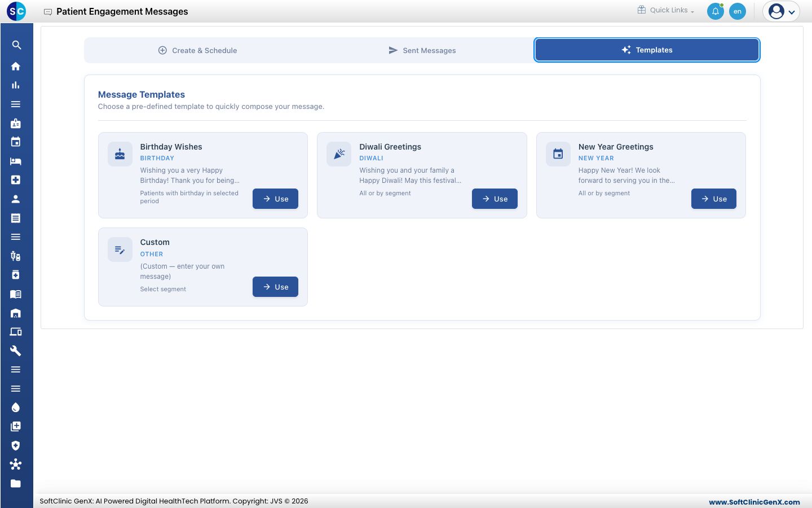
Task: Use the Diwali Greetings template
Action: click(495, 199)
